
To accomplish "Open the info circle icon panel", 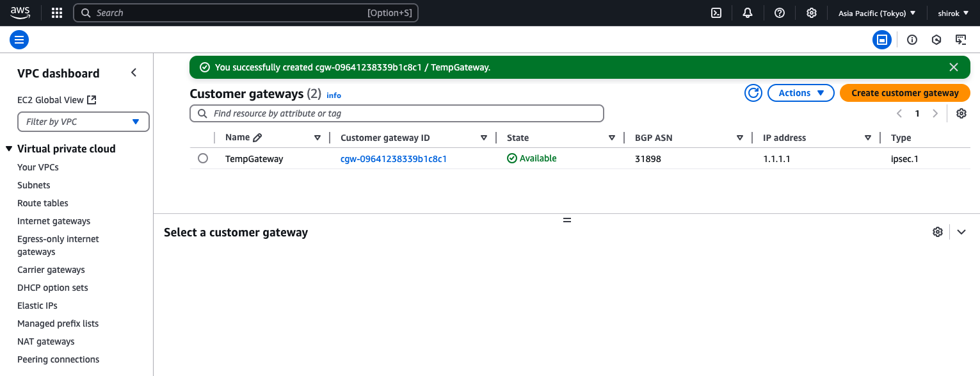I will point(912,40).
